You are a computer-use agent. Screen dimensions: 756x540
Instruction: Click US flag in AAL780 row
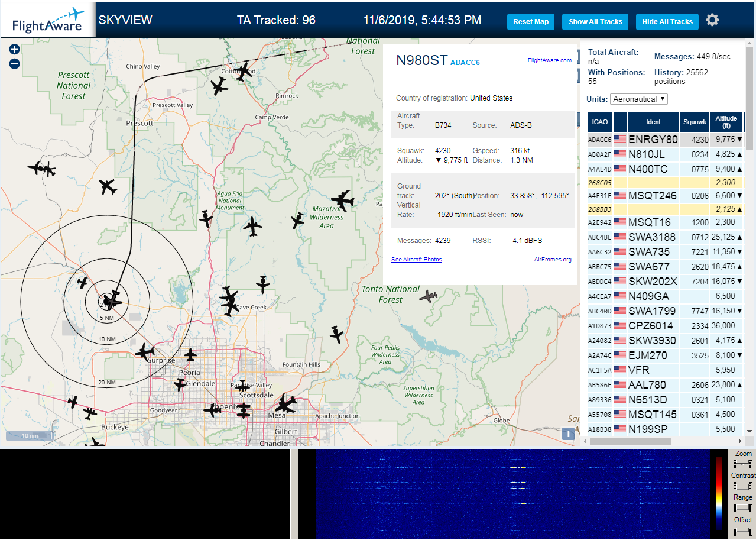pos(620,385)
